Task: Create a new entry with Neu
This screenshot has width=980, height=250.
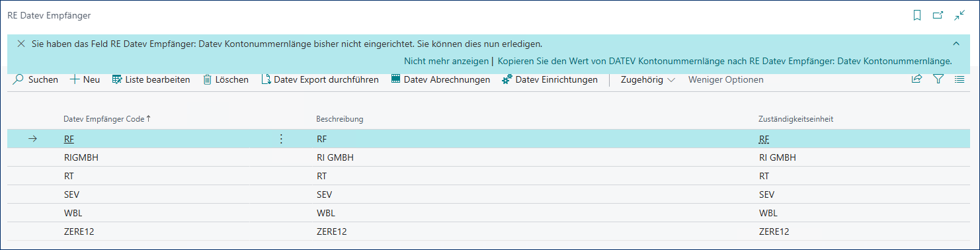Action: 85,79
